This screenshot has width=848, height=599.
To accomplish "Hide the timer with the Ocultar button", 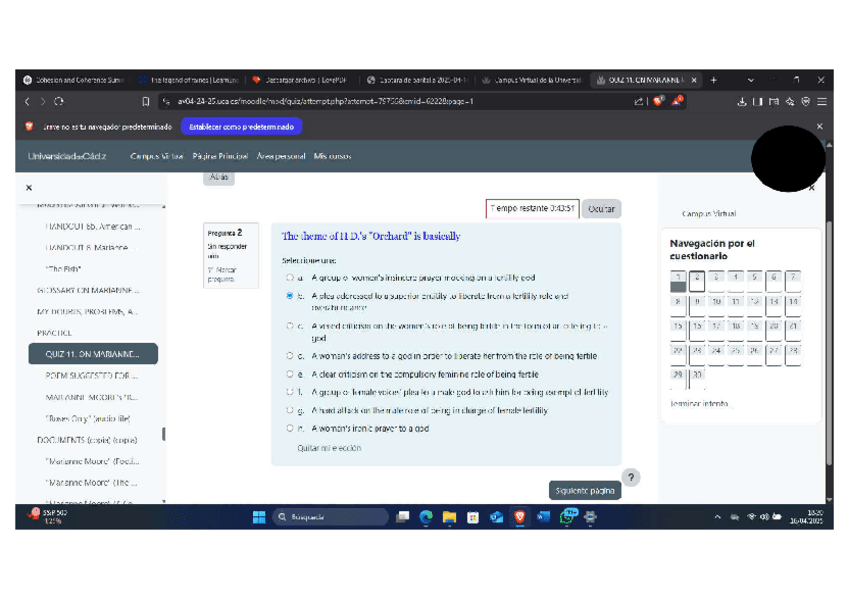I will [601, 209].
